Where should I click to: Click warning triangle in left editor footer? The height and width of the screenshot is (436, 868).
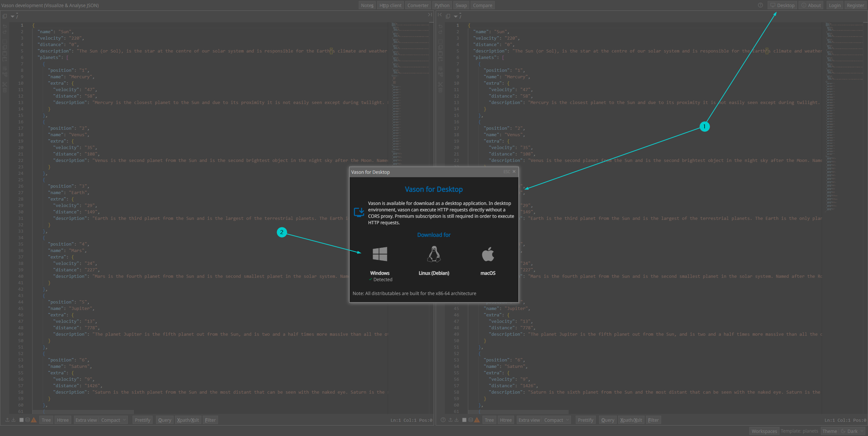(34, 420)
